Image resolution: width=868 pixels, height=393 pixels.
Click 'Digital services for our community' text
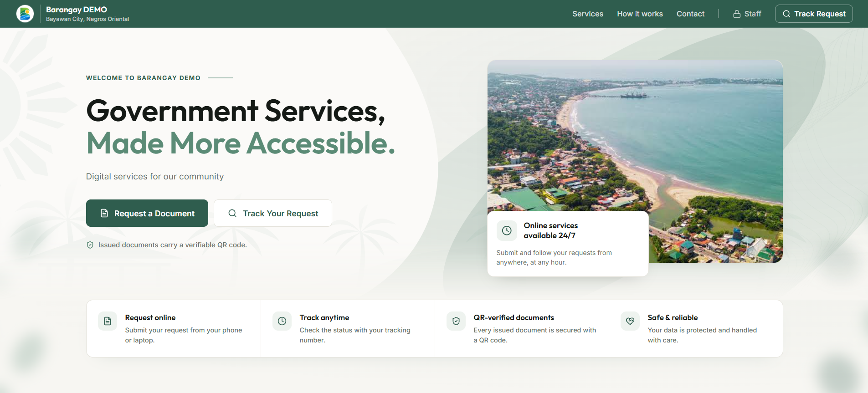(x=155, y=177)
